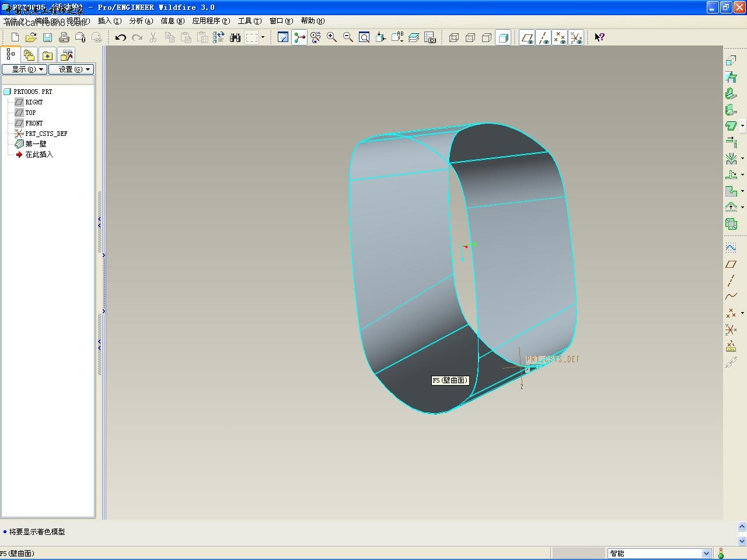Print the model with the printer icon
This screenshot has height=560, width=747.
pos(64,37)
